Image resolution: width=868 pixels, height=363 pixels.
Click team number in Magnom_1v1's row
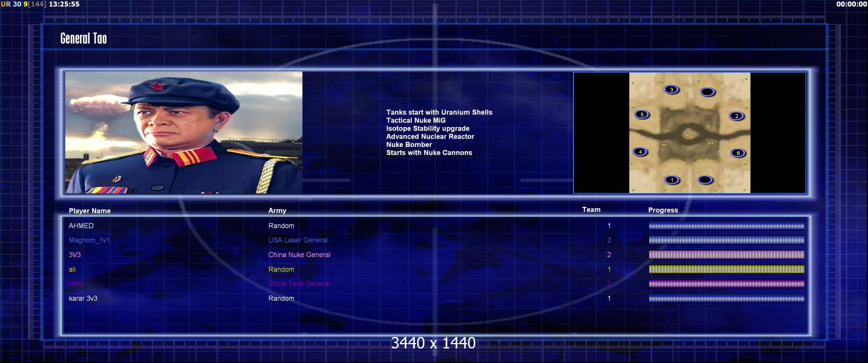coord(609,240)
